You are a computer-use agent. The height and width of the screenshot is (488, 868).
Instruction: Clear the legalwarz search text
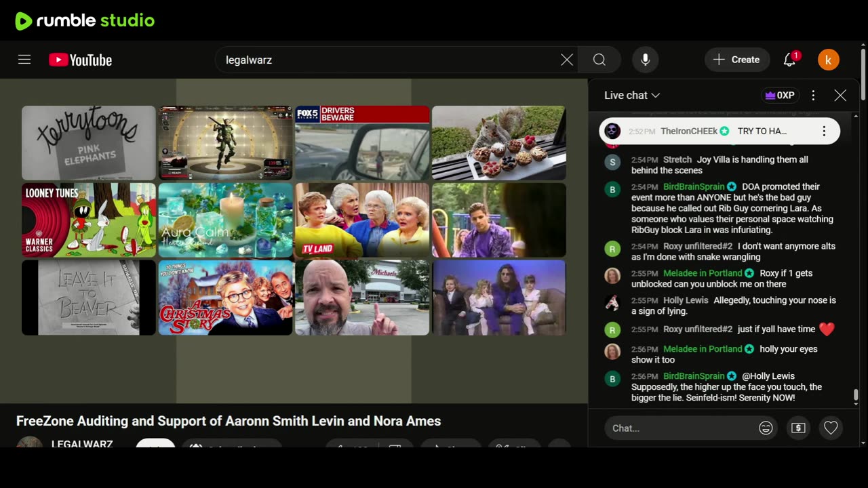click(567, 60)
